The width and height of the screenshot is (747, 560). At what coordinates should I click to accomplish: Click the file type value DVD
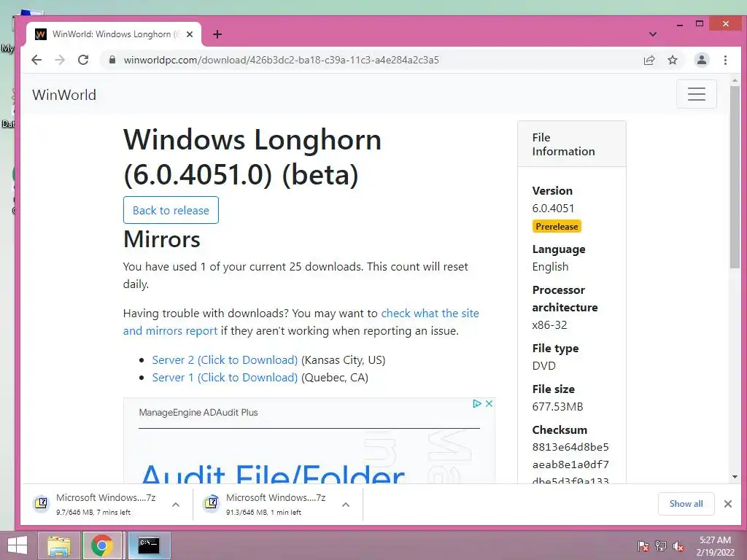(x=543, y=366)
